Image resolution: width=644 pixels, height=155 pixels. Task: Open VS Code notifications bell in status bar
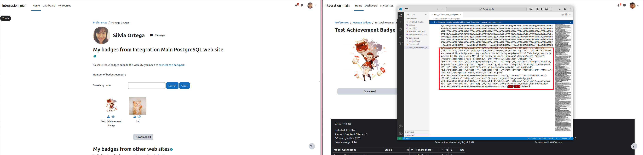coord(570,138)
